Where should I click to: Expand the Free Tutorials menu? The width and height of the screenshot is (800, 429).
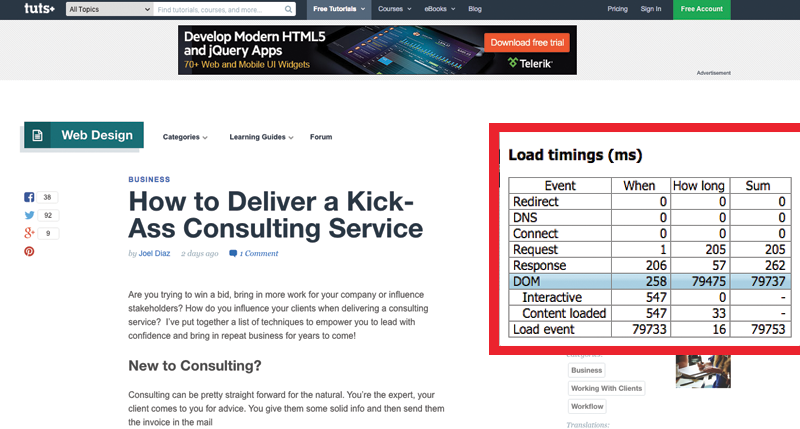click(339, 9)
